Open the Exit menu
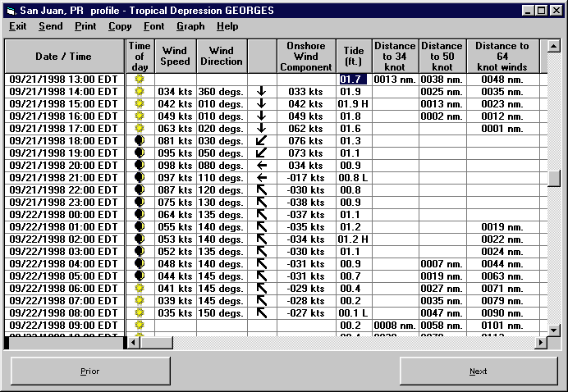This screenshot has height=392, width=568. click(x=18, y=26)
